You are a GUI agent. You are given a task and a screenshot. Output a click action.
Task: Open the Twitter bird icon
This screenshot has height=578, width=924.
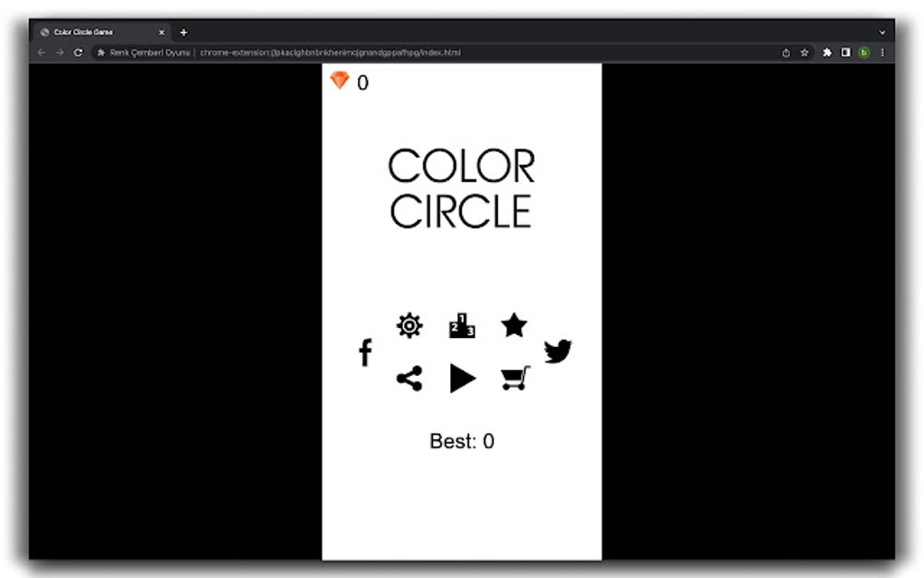pyautogui.click(x=557, y=352)
